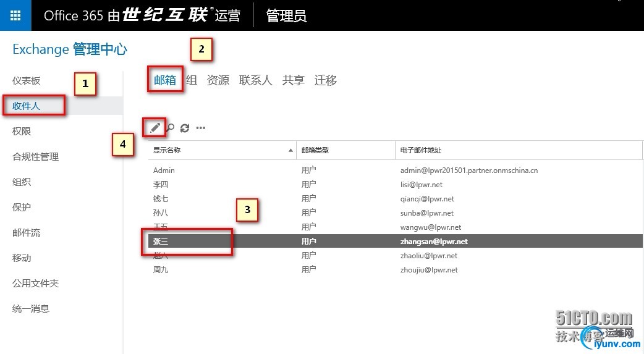Click the pencil edit icon
This screenshot has height=354, width=644.
point(155,128)
